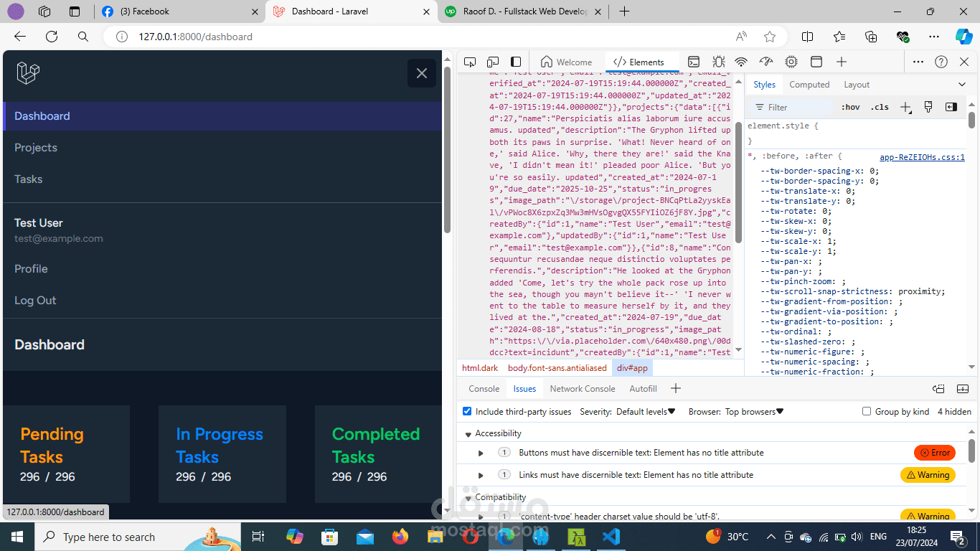This screenshot has height=551, width=980.
Task: Open the Performance gauge icon tool
Action: 766,62
